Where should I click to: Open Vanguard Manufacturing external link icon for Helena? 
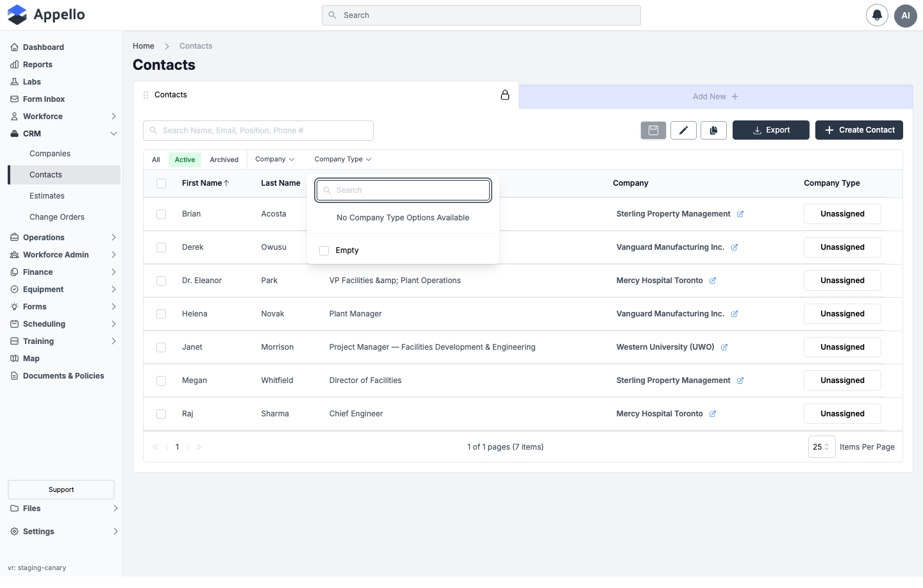[735, 314]
